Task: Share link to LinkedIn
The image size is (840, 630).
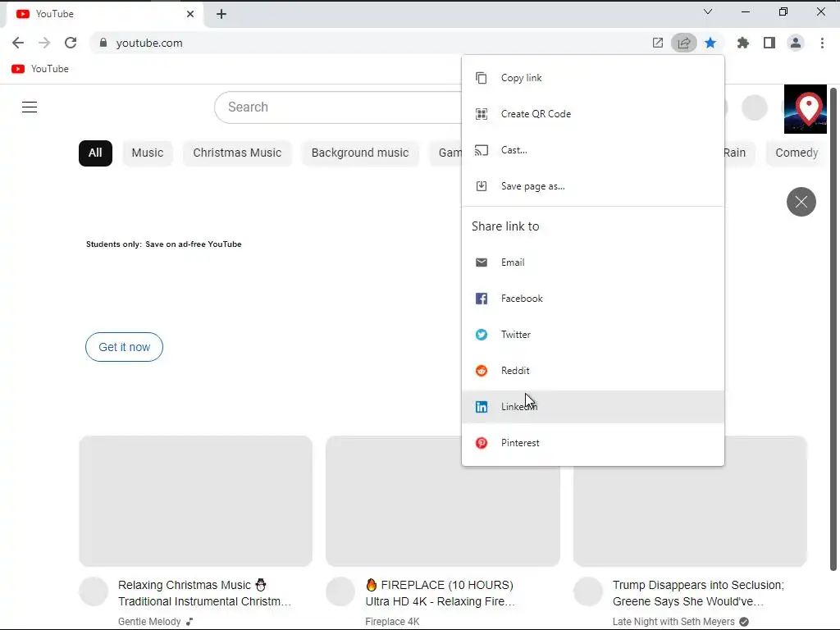Action: (x=593, y=407)
